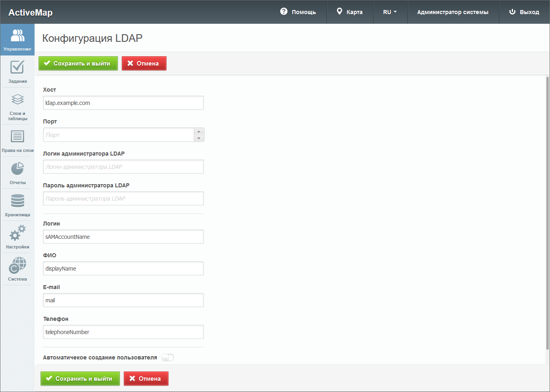Expand the RU language dropdown
The width and height of the screenshot is (550, 392).
click(390, 12)
